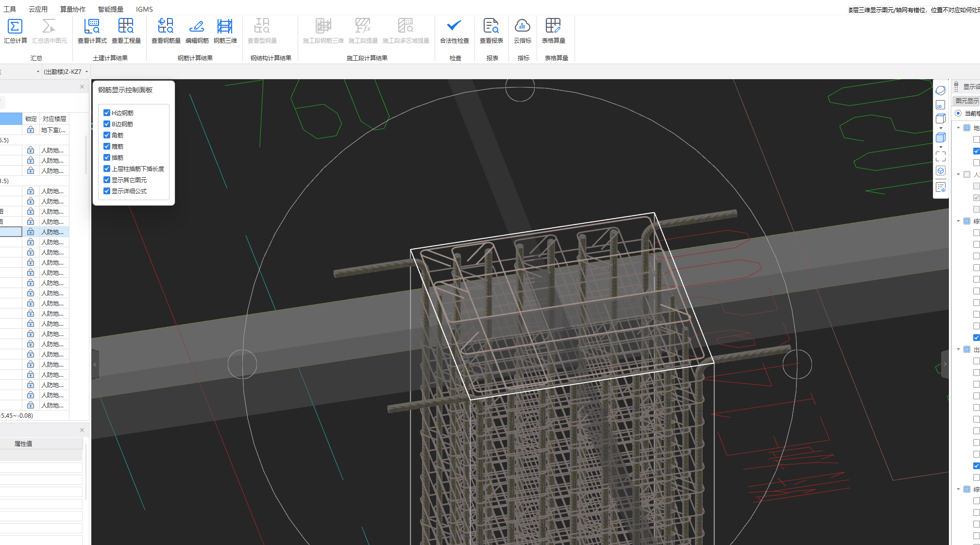
Task: Click the orbit rotate view icon
Action: pos(941,90)
